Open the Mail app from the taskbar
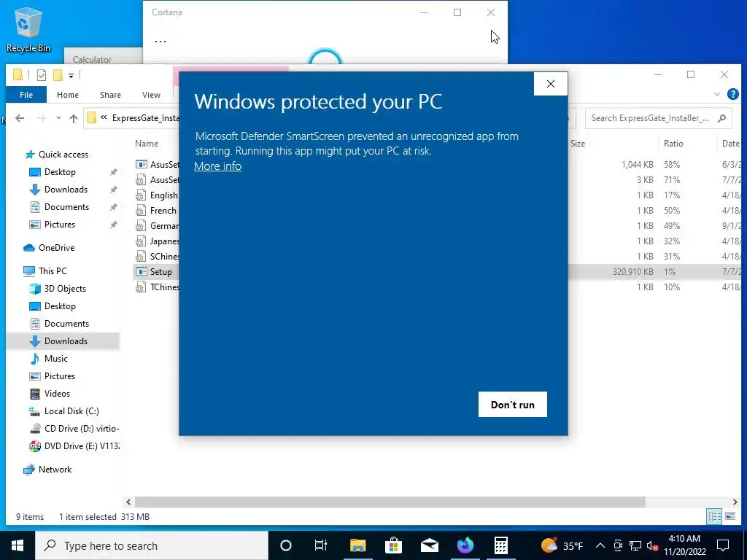Screen dimensions: 747x560 tap(429, 545)
